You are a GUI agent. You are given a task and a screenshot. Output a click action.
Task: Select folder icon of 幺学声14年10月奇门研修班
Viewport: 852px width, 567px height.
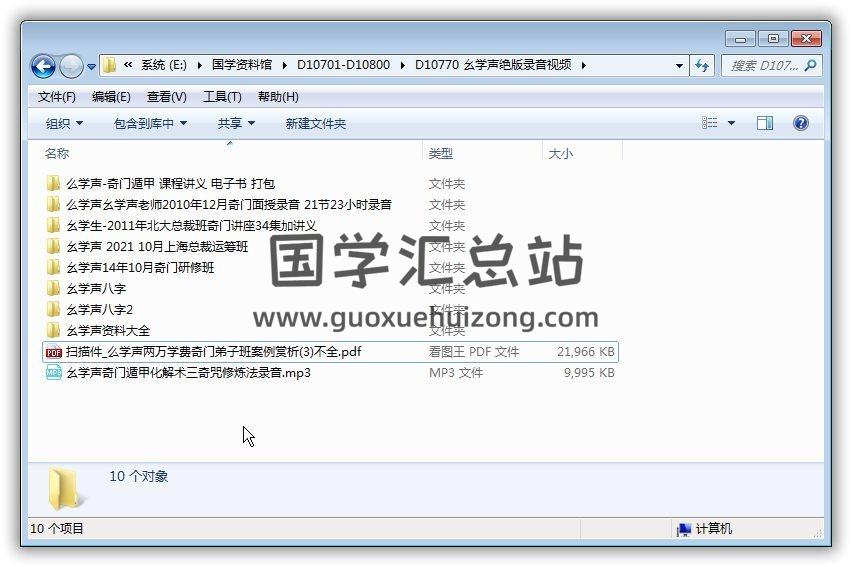click(53, 267)
